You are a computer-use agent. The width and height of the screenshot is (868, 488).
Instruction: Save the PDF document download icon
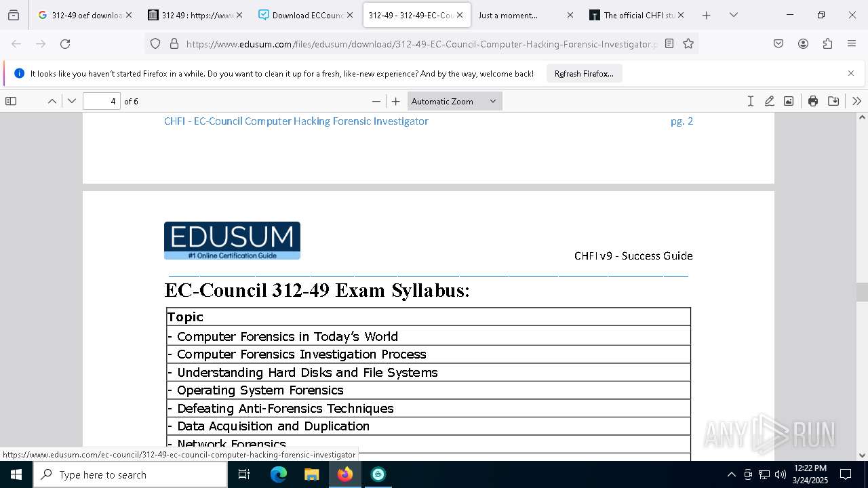(x=833, y=101)
